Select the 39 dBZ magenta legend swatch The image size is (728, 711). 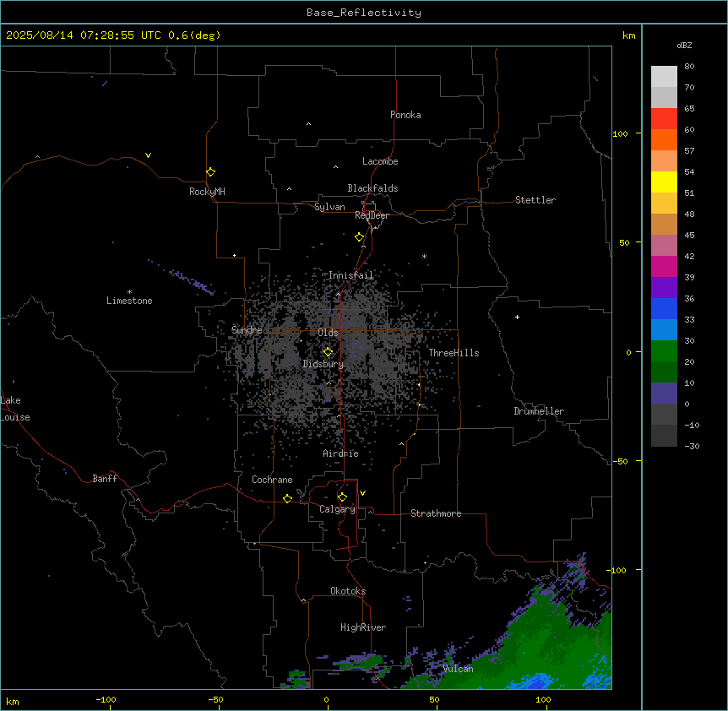(x=664, y=266)
